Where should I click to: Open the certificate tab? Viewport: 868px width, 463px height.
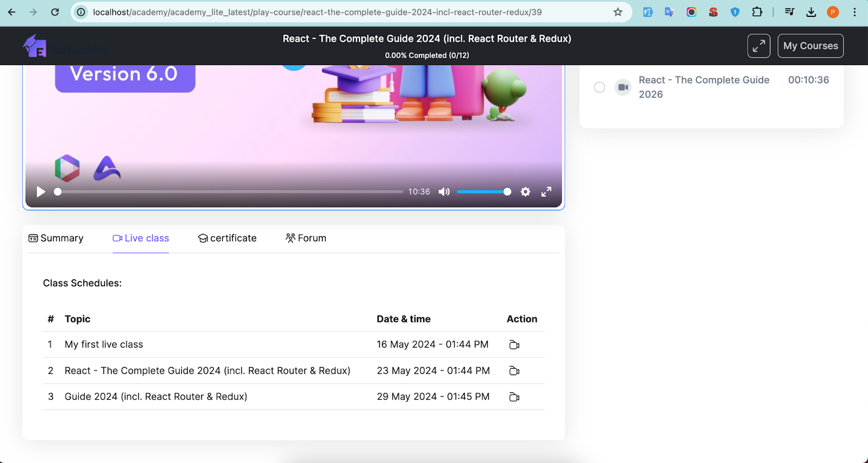pos(227,239)
